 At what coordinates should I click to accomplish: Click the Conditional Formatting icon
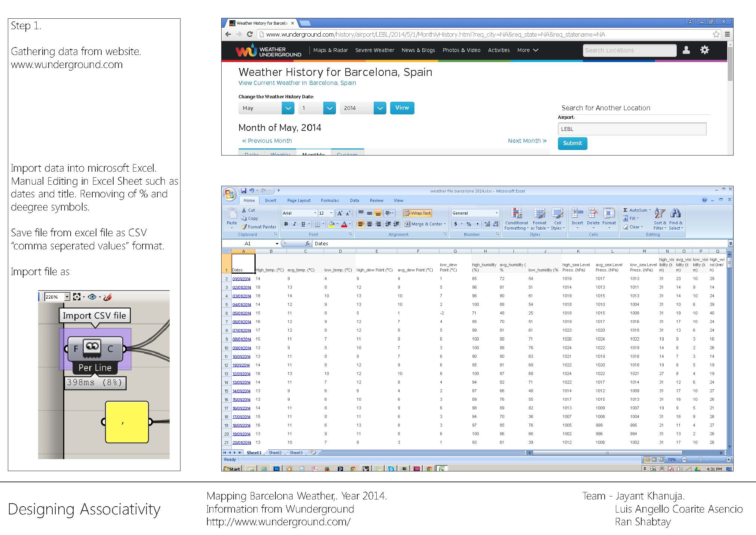coord(516,213)
